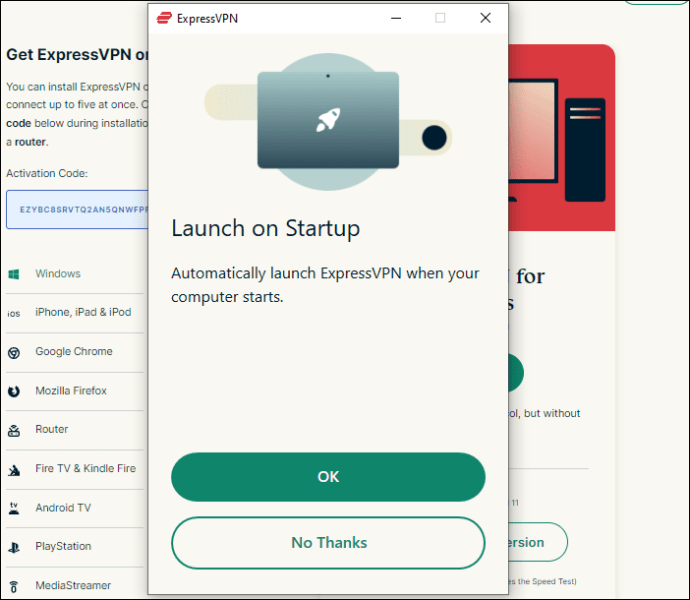The width and height of the screenshot is (690, 600).
Task: Click the Android TV icon
Action: pyautogui.click(x=14, y=509)
